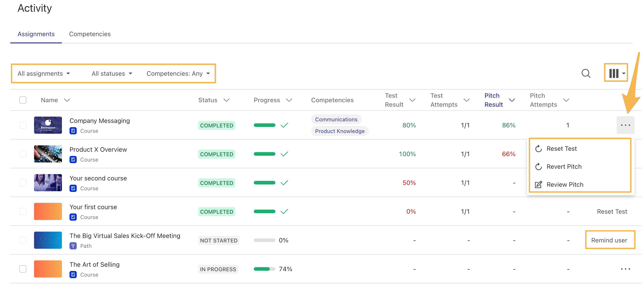Expand the All assignments dropdown
The image size is (644, 284).
coord(44,74)
